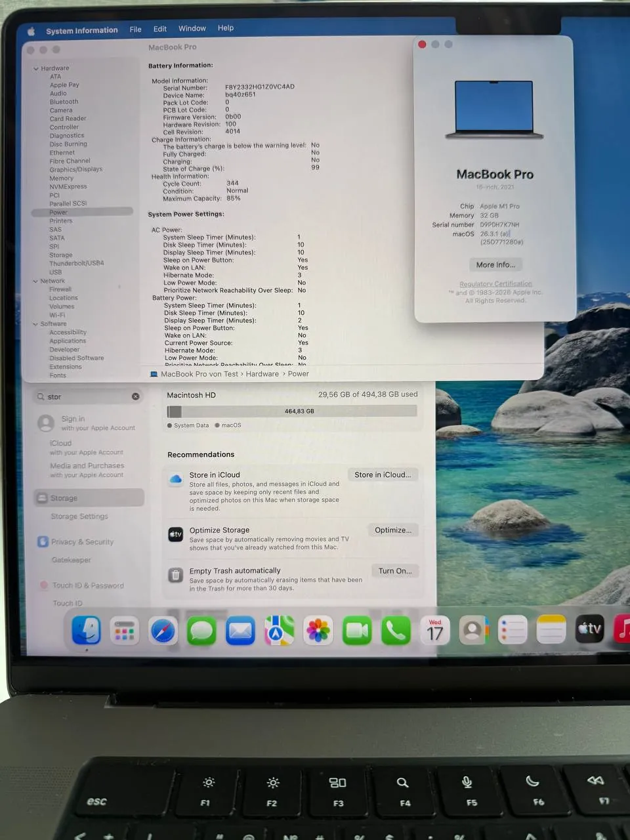Click Hardware in the bottom path bar
Viewport: 630px width, 840px height.
[262, 373]
